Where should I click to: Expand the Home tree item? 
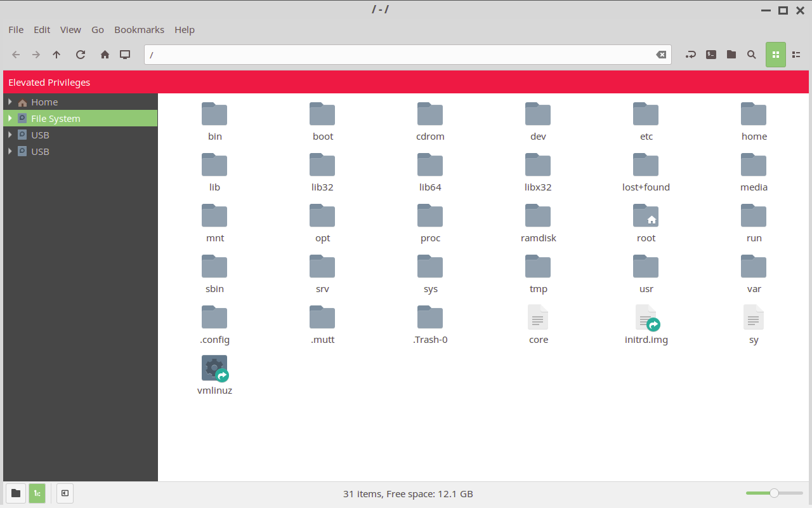(x=10, y=102)
